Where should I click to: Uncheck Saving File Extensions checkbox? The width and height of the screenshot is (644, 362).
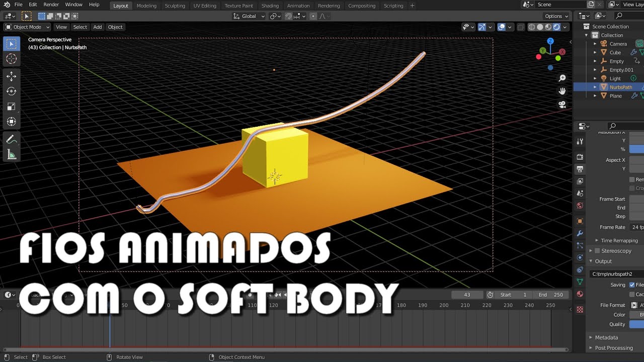pyautogui.click(x=632, y=285)
